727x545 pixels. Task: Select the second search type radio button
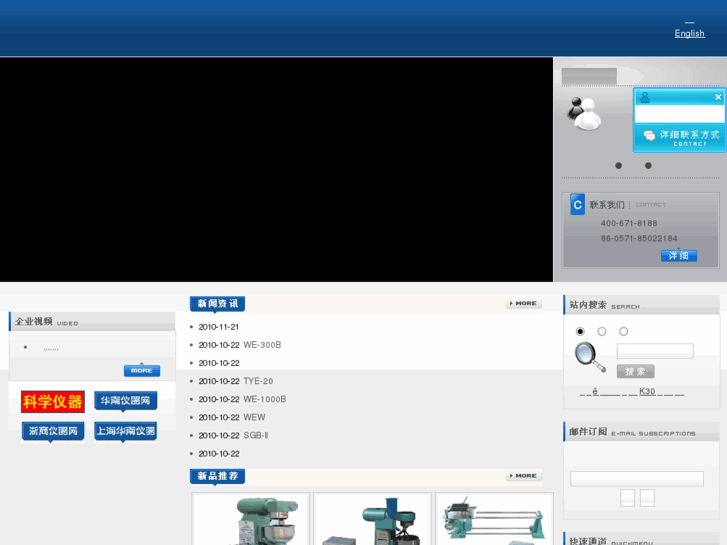coord(602,331)
